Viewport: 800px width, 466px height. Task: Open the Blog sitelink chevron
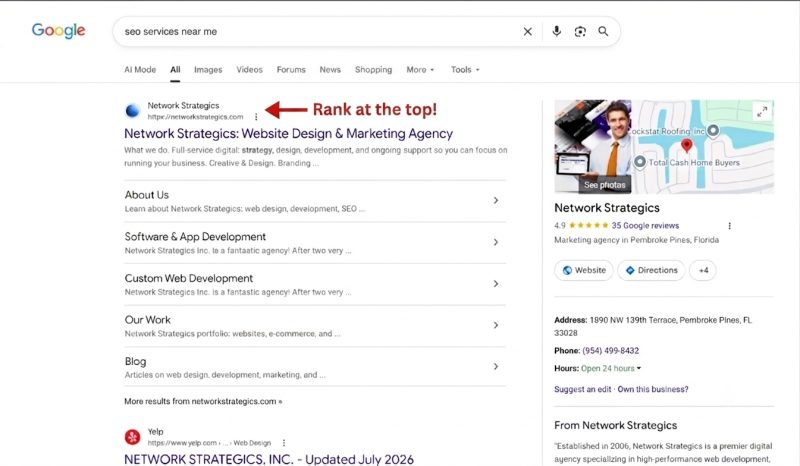(x=496, y=366)
